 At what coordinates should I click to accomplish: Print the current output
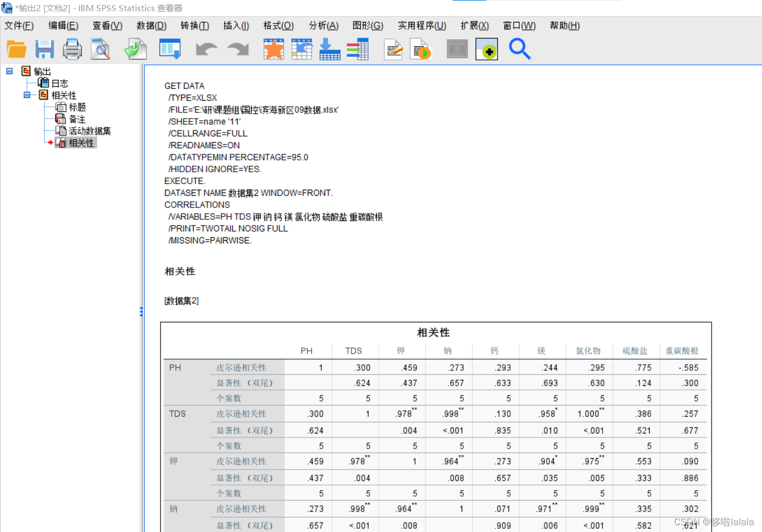click(x=72, y=49)
